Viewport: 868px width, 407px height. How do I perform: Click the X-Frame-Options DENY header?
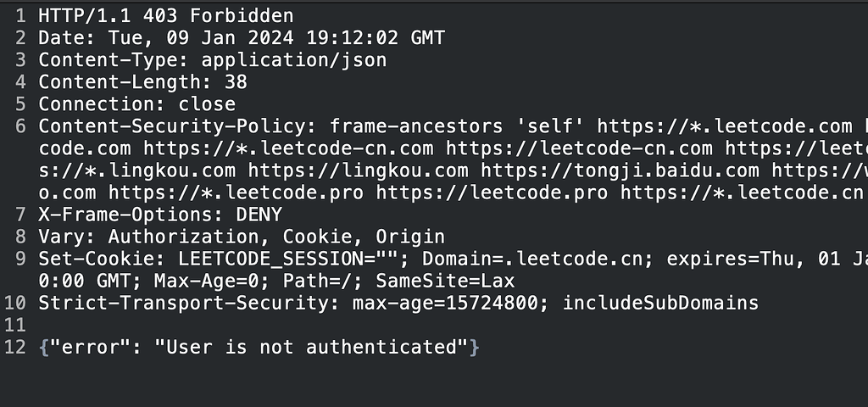pyautogui.click(x=160, y=215)
